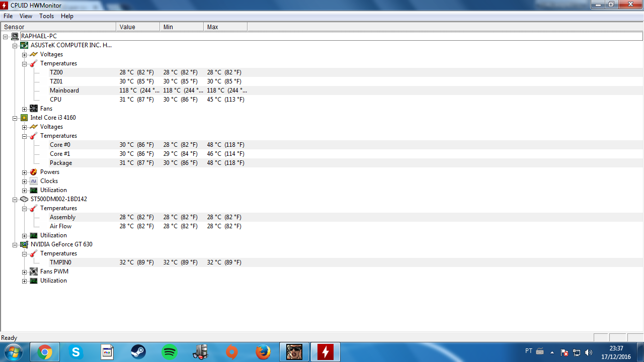
Task: Click the thermometer icon under ST500DM002 Temperatures
Action: (x=34, y=208)
